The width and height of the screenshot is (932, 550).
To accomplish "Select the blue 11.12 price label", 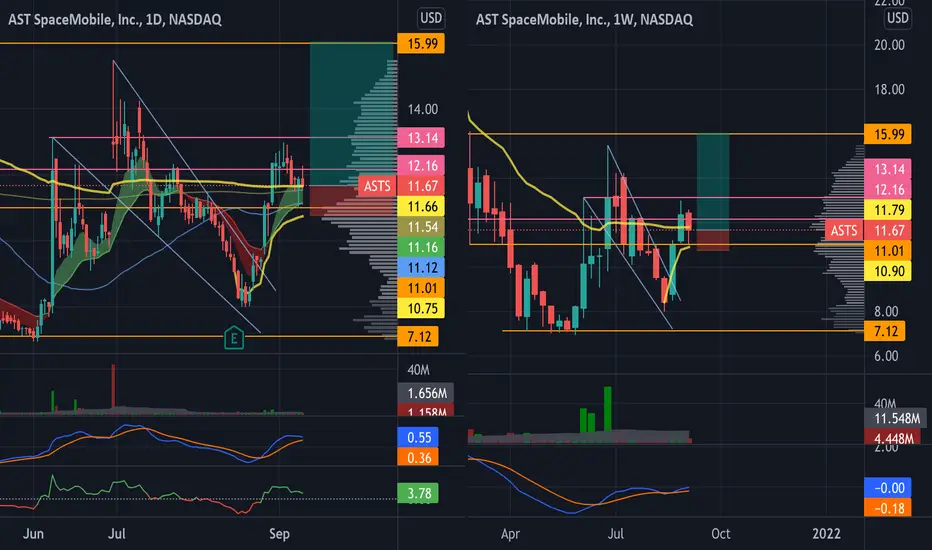I will click(421, 268).
